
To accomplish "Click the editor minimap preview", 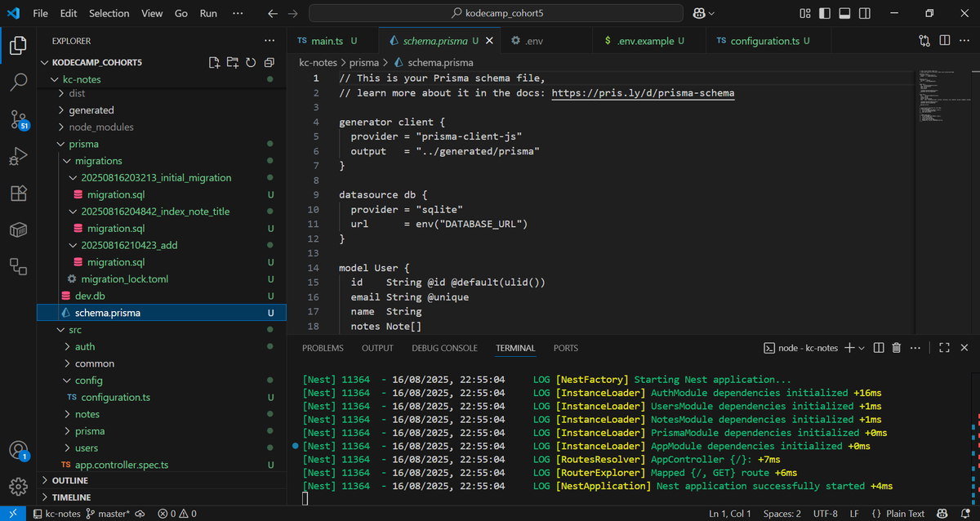I will (x=941, y=98).
